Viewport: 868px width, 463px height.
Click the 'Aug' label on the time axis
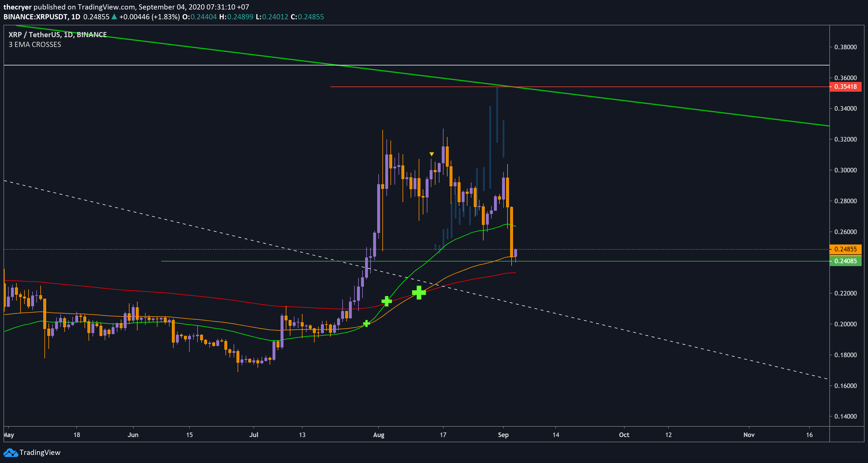coord(379,435)
